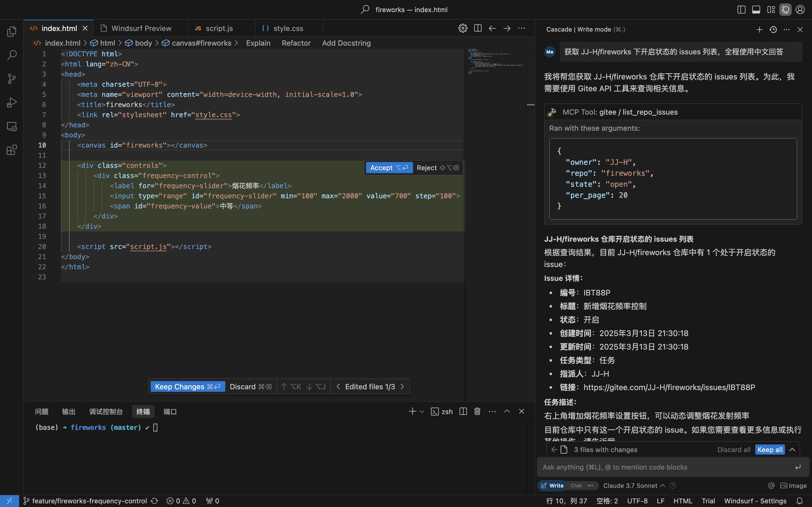Switch Cascade from Write to Chat mode
The height and width of the screenshot is (507, 812).
pos(576,485)
